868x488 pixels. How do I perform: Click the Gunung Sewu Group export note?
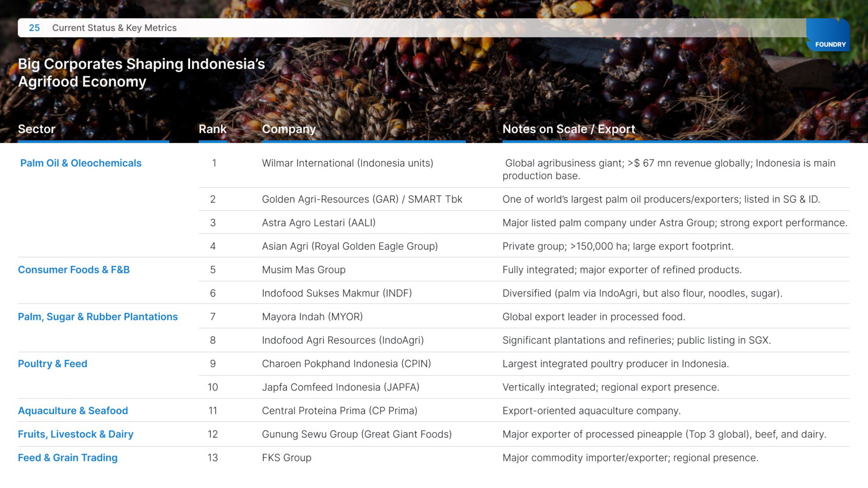coord(664,434)
